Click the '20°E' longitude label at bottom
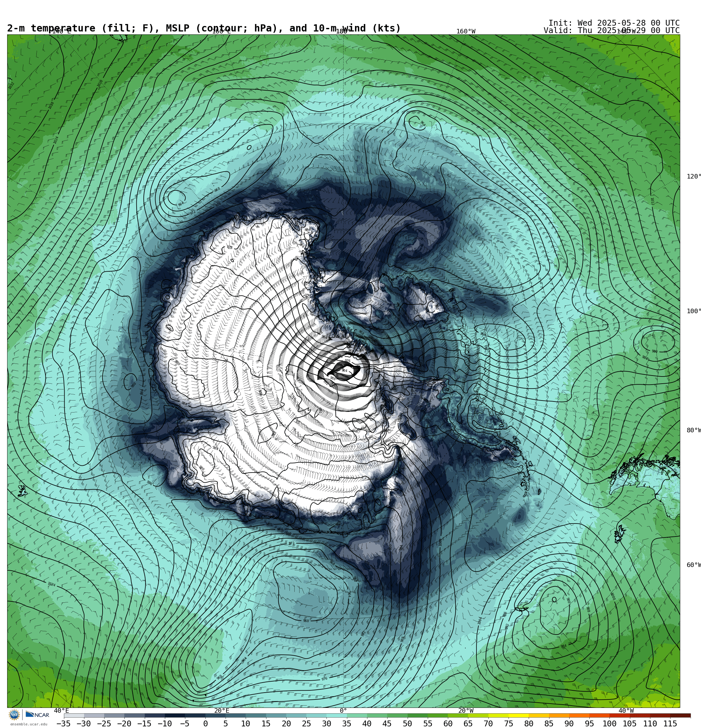Screen dimensions: 701x728 coord(222,710)
